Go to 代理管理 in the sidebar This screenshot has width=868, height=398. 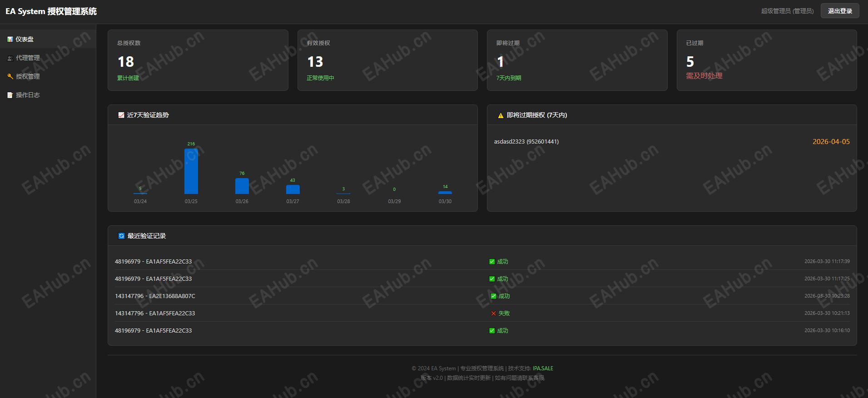48,58
